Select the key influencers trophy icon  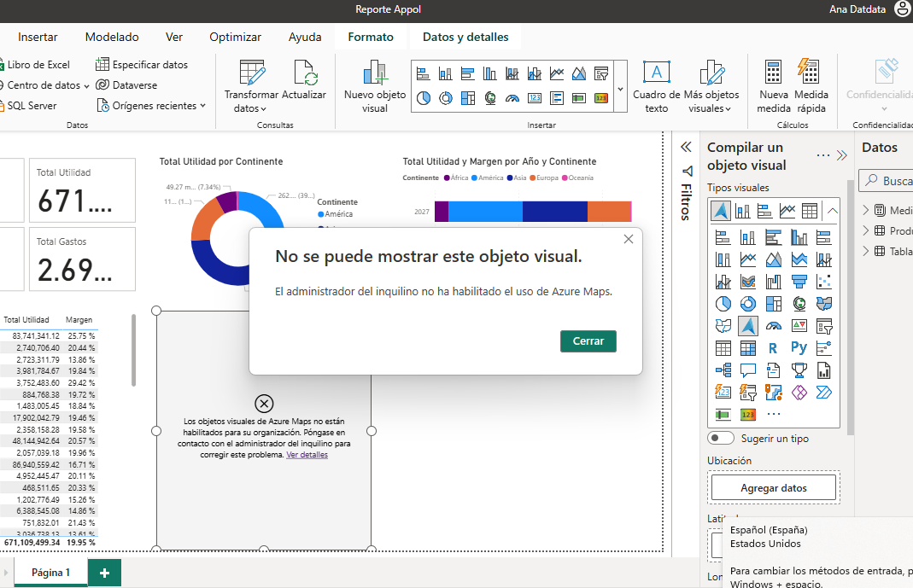click(799, 370)
